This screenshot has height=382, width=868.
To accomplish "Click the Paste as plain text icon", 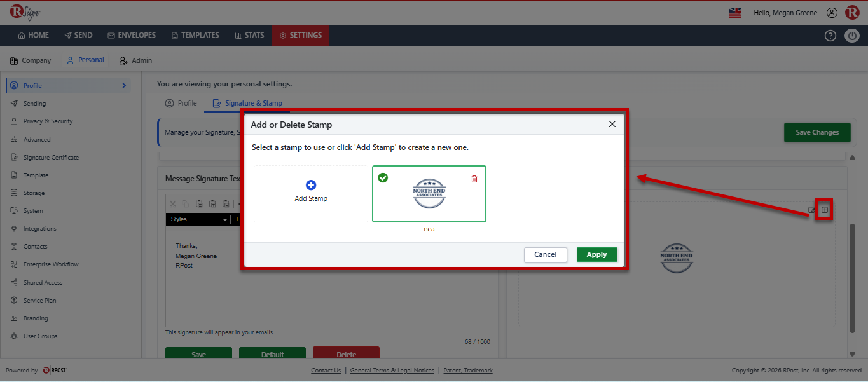I will tap(212, 204).
